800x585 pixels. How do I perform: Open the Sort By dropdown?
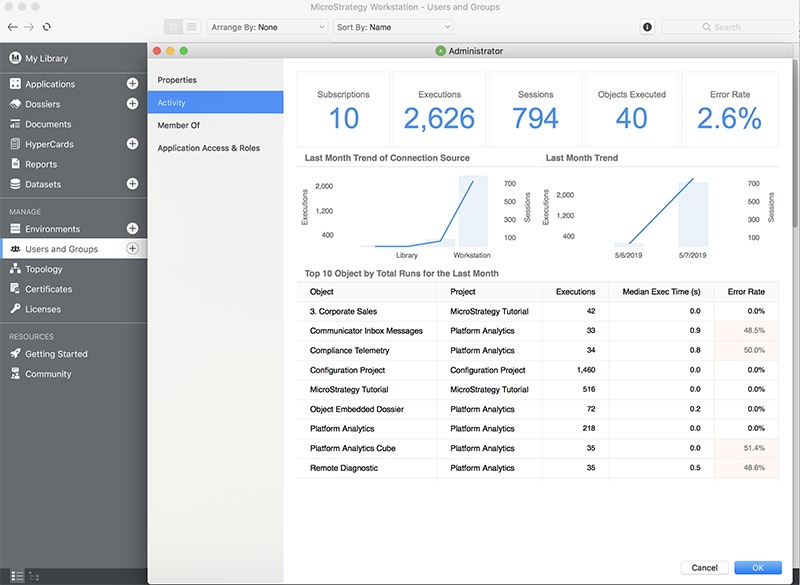393,27
